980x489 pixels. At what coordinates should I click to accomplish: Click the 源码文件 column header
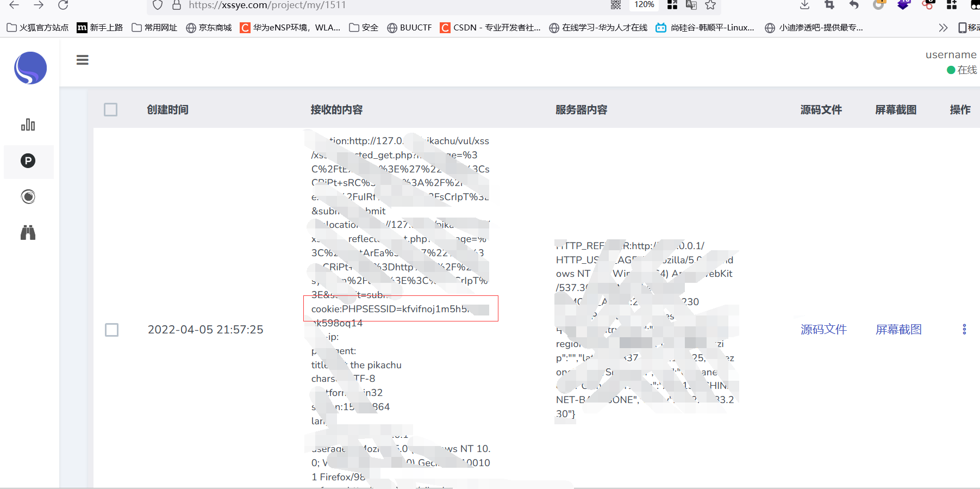point(821,110)
